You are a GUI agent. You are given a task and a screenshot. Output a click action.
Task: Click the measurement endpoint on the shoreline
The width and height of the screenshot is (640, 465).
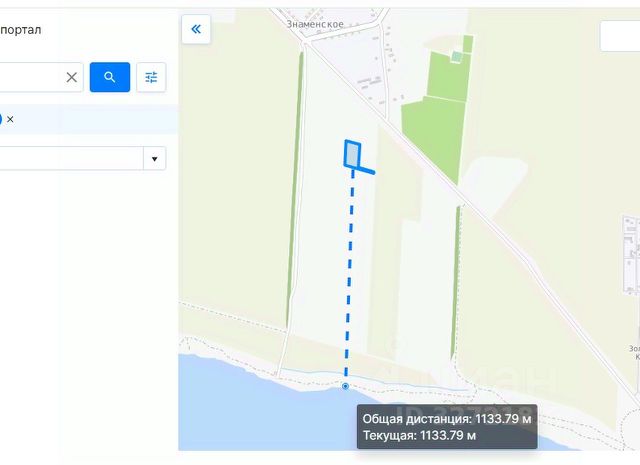(x=345, y=385)
